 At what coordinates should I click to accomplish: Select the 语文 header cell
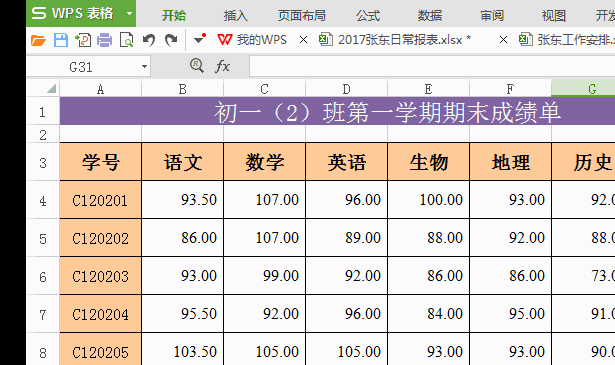182,162
